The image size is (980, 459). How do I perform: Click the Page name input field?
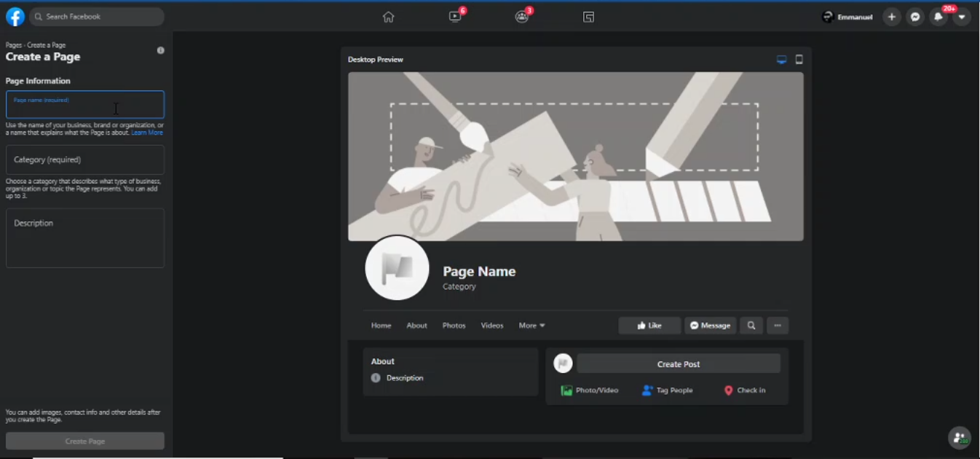tap(85, 105)
